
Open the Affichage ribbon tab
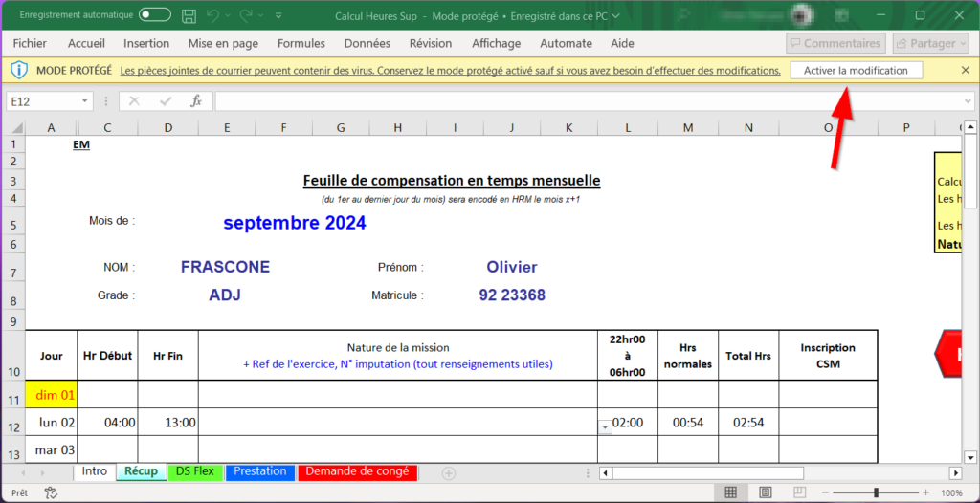pyautogui.click(x=496, y=43)
